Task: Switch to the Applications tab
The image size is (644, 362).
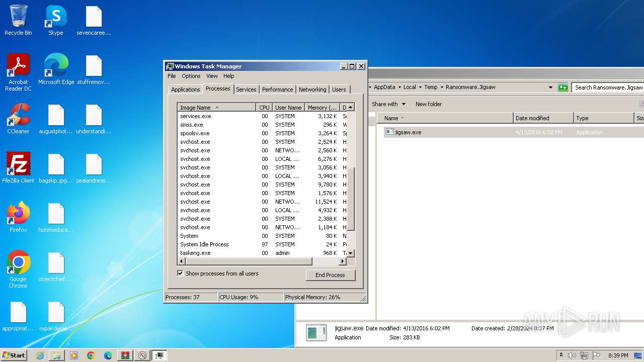Action: [186, 89]
